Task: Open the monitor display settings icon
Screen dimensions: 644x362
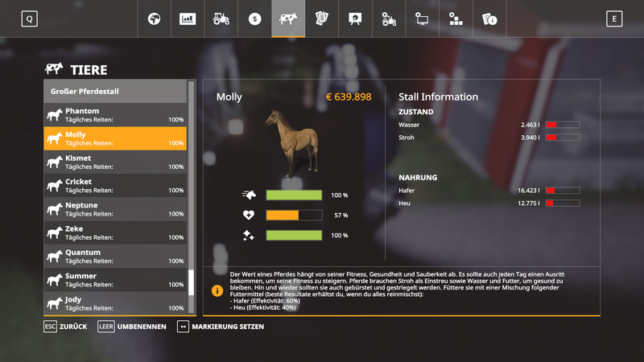Action: point(423,19)
